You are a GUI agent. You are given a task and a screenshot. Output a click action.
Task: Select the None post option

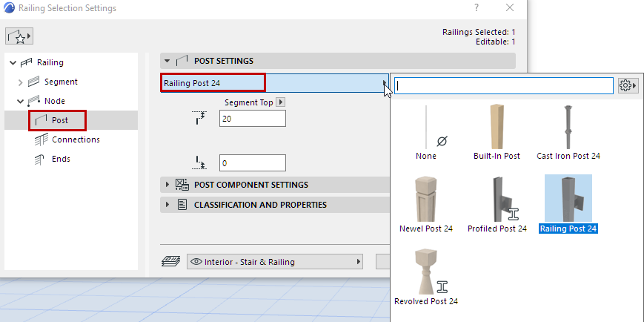[x=426, y=130]
